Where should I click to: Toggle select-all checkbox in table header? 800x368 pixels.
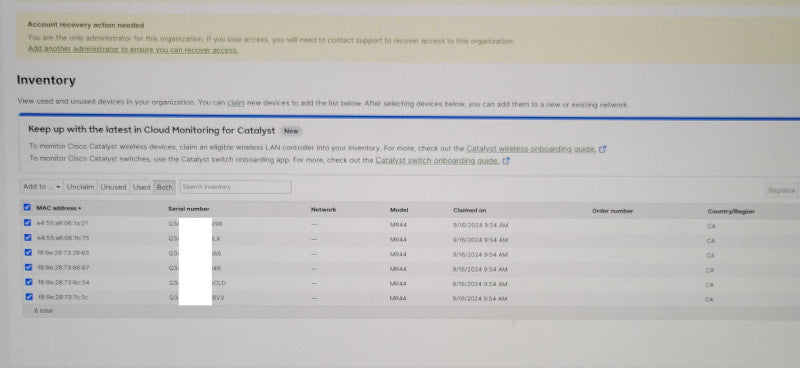[x=27, y=208]
